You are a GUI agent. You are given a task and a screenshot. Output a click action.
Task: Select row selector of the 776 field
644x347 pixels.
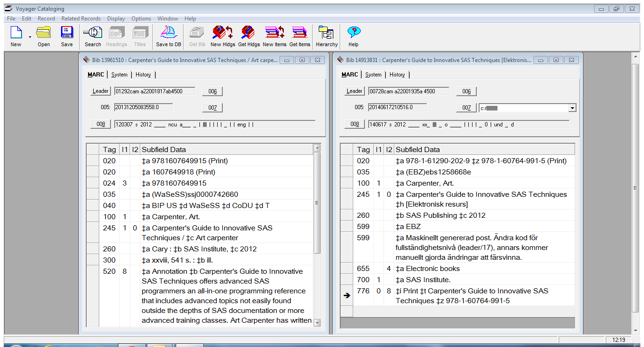[x=346, y=296]
